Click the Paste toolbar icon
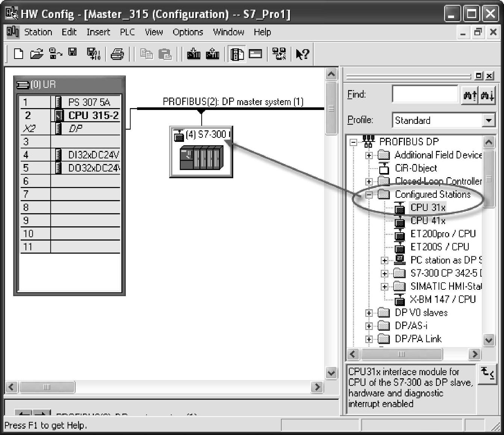This screenshot has height=435, width=504. tap(165, 54)
